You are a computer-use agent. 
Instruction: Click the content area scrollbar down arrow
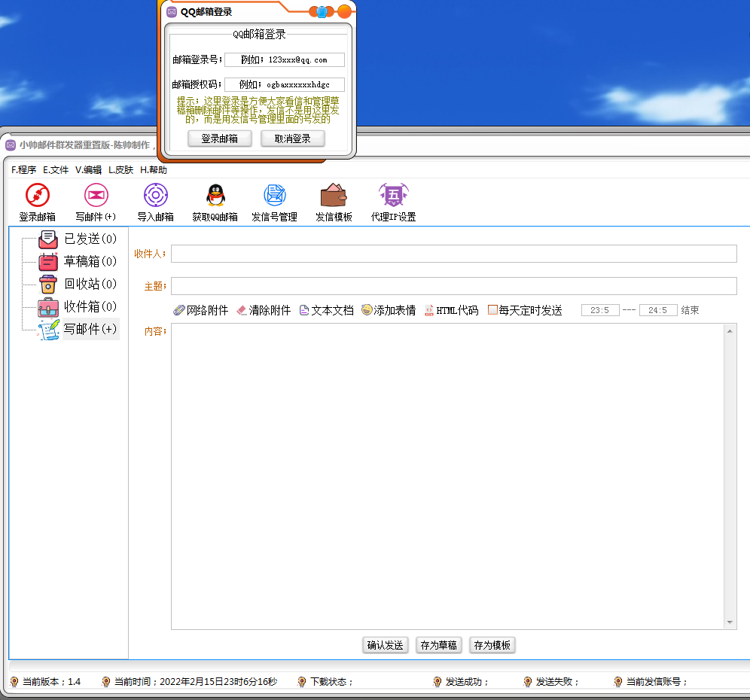pos(730,622)
